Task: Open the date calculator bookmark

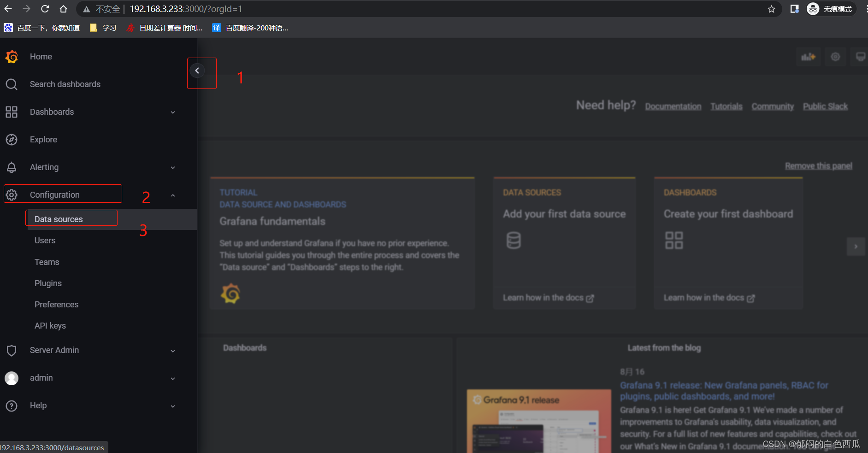Action: tap(165, 28)
